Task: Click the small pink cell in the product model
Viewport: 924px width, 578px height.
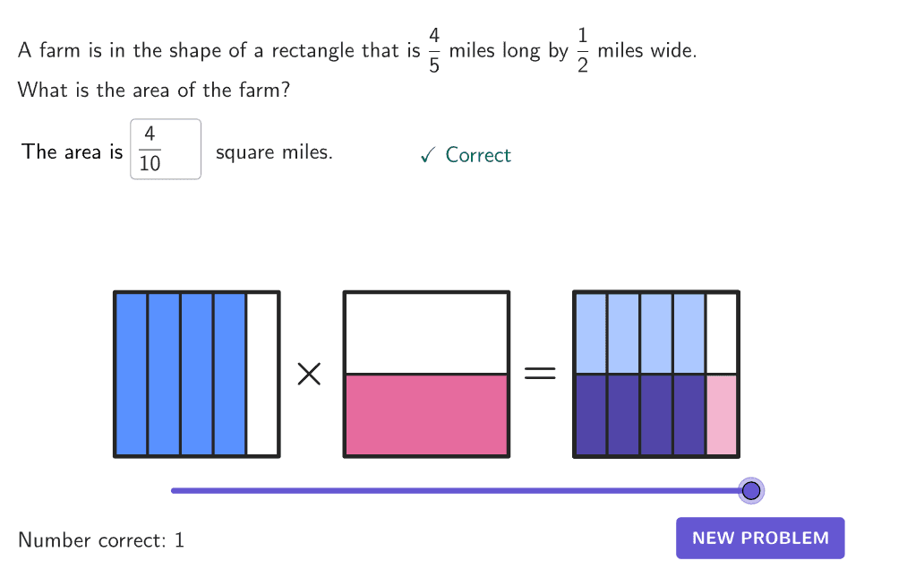Action: coord(722,414)
